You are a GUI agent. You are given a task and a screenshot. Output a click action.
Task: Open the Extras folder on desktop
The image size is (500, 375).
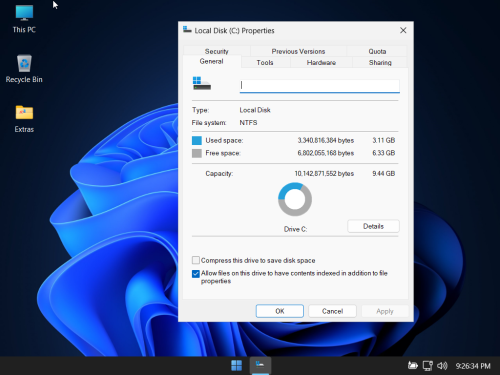[x=24, y=119]
